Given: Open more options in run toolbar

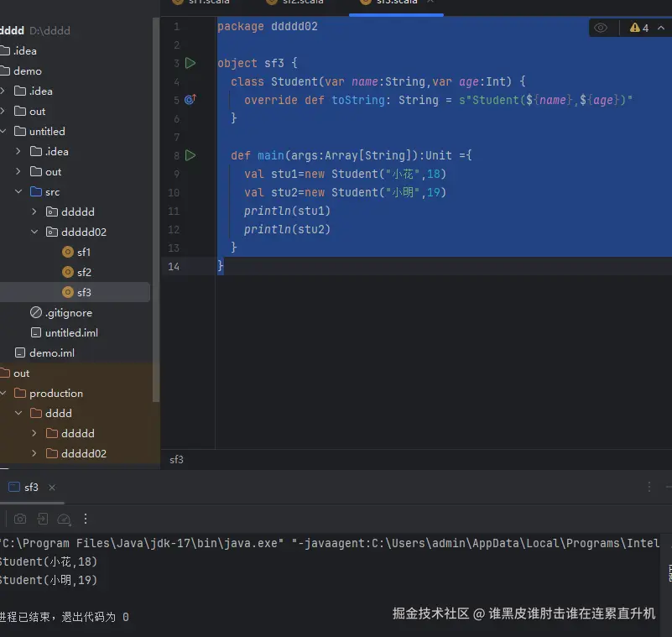Looking at the screenshot, I should coord(86,519).
